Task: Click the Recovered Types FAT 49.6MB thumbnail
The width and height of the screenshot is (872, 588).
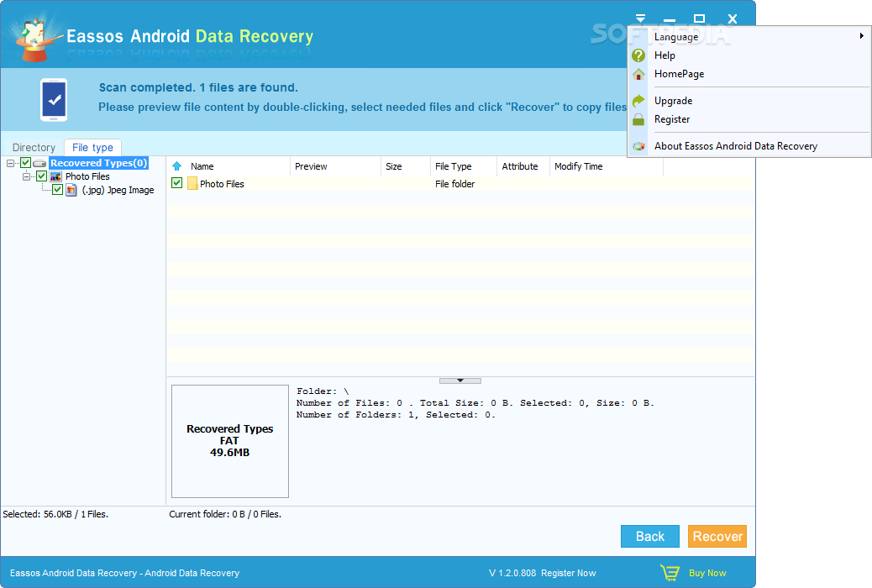Action: click(x=229, y=441)
